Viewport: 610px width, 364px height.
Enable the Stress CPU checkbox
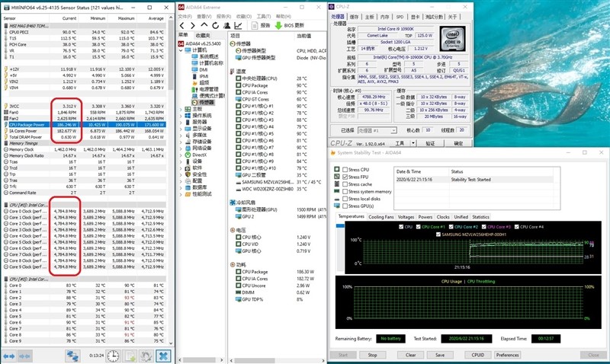(x=345, y=169)
